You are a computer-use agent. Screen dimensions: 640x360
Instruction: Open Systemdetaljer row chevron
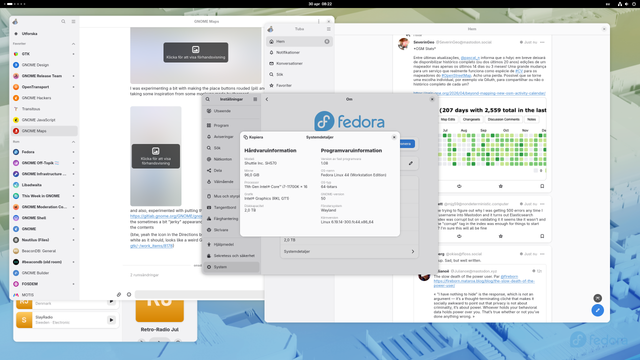pos(413,252)
